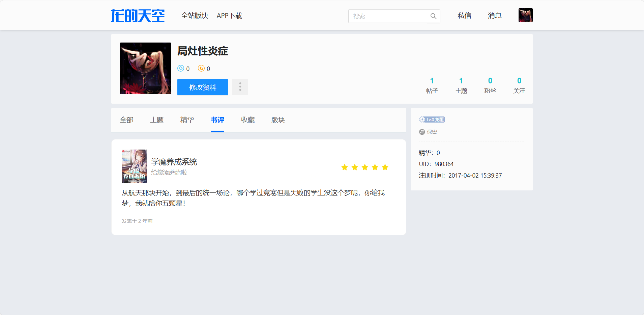
Task: Click author name 给您添蘑菇啦
Action: [x=169, y=173]
